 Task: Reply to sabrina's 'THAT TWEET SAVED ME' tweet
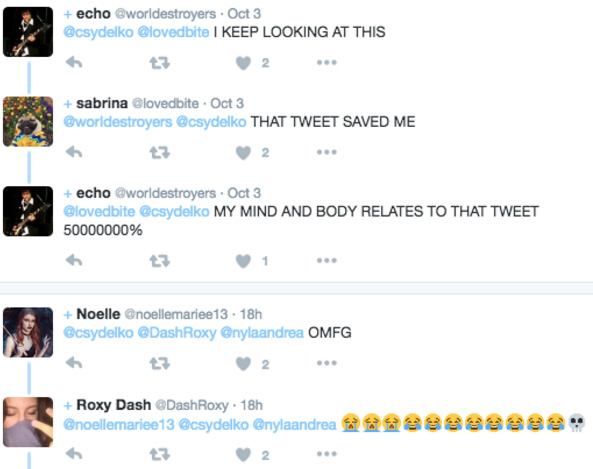click(74, 152)
